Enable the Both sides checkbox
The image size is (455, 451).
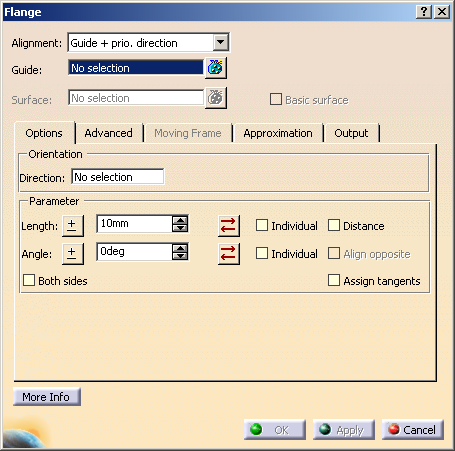pyautogui.click(x=29, y=280)
